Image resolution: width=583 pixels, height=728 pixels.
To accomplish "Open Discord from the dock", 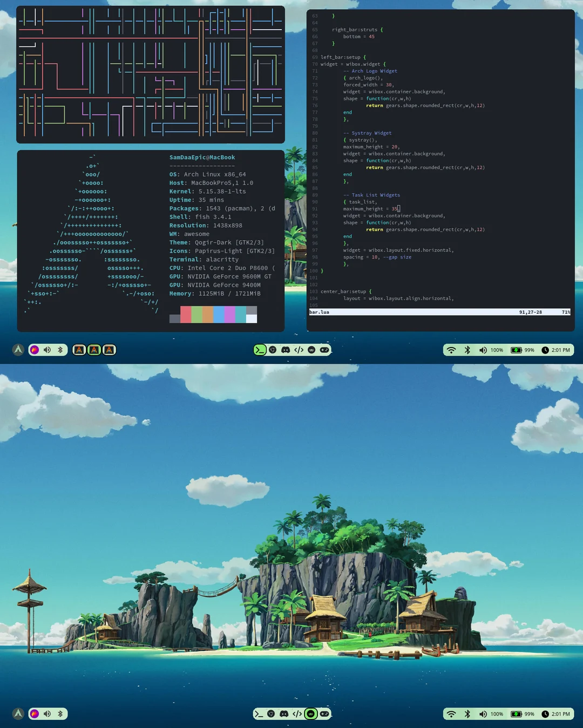I will click(x=285, y=350).
